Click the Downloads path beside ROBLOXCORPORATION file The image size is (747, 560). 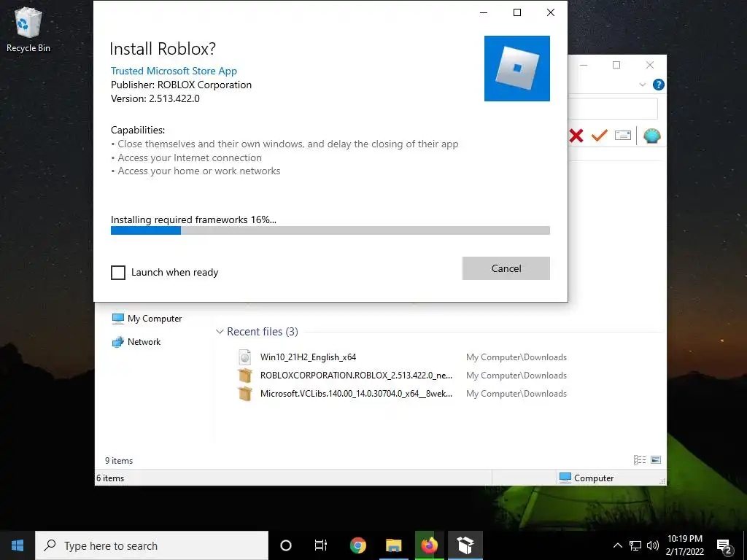[516, 376]
